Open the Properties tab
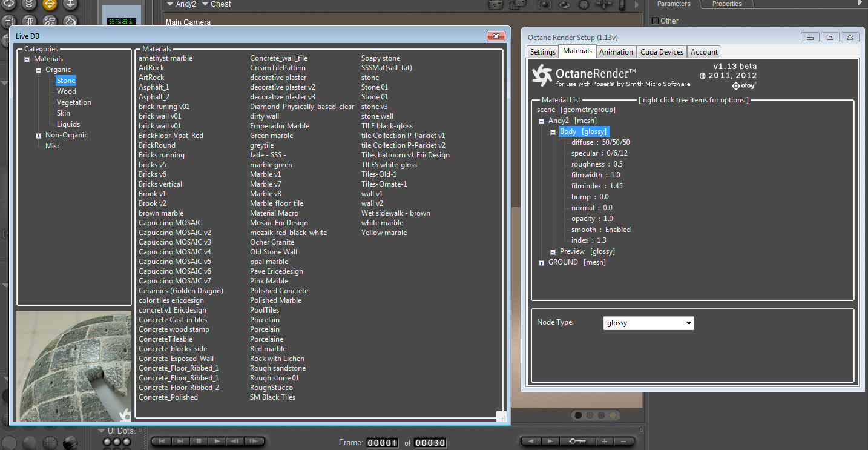The image size is (868, 450). (727, 4)
